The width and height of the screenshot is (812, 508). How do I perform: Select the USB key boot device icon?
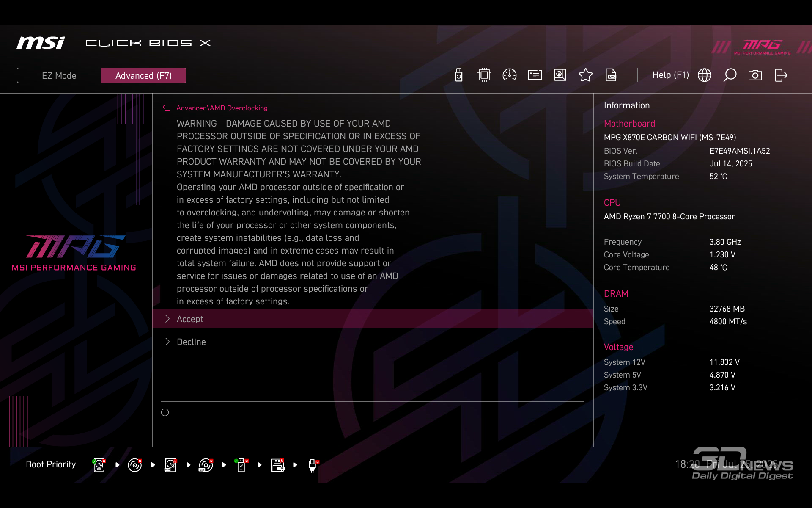241,465
